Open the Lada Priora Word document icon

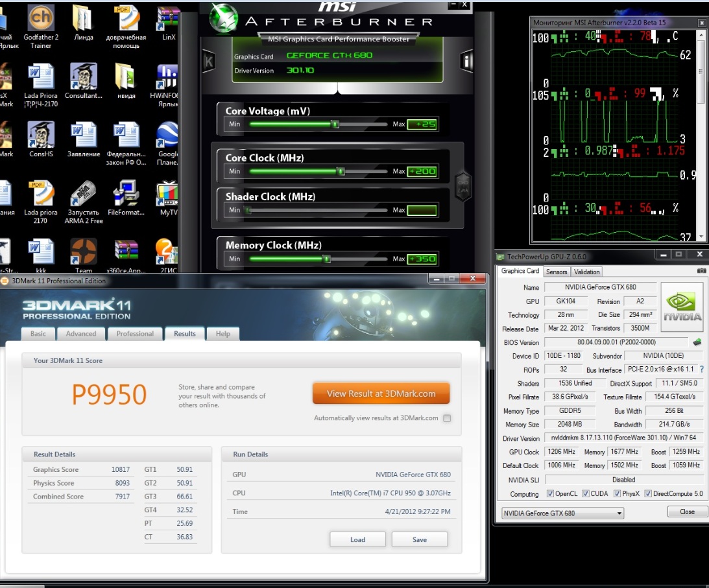pos(41,85)
